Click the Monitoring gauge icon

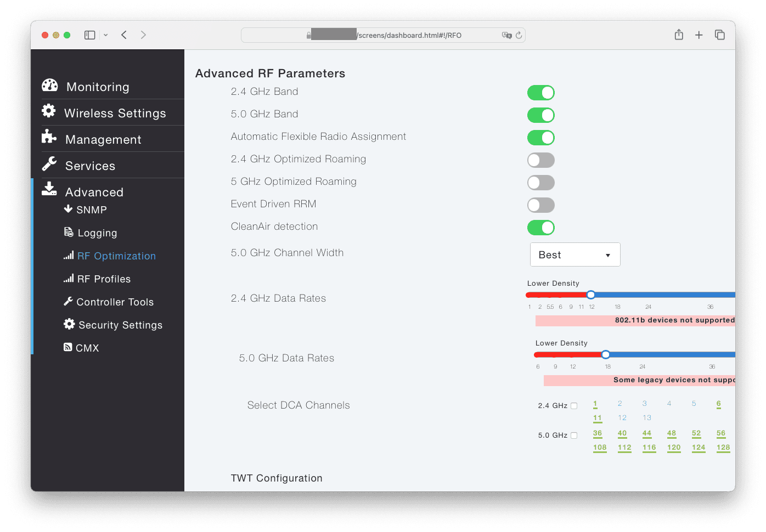pyautogui.click(x=49, y=86)
